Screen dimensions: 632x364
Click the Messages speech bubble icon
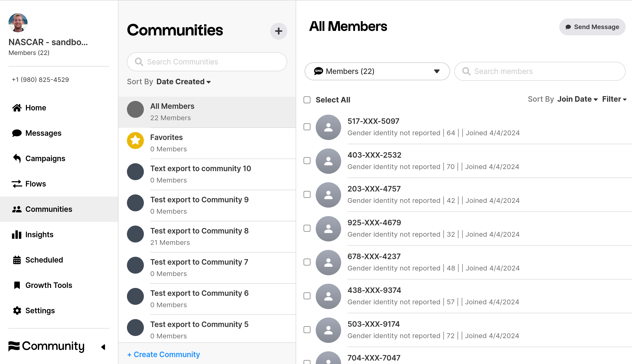(x=17, y=133)
